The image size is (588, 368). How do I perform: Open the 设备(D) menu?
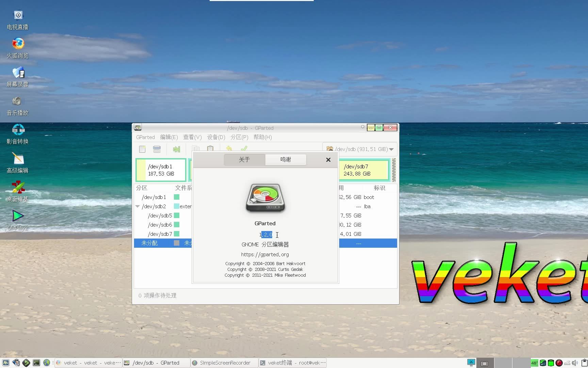point(216,137)
